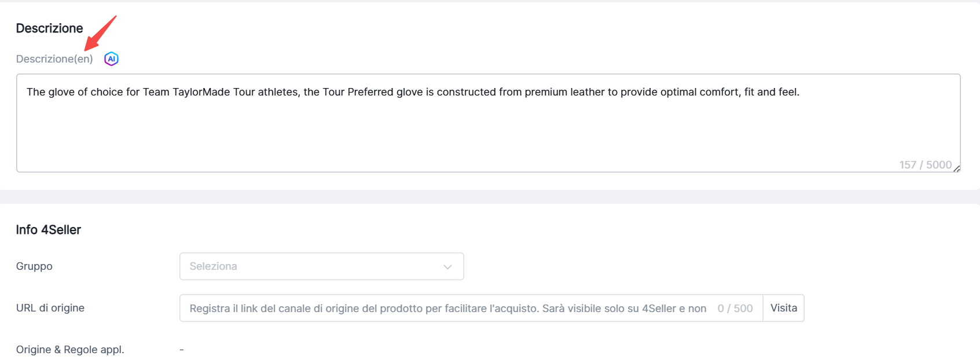980x363 pixels.
Task: Open the Gruppo Seleziona dropdown
Action: (x=313, y=266)
